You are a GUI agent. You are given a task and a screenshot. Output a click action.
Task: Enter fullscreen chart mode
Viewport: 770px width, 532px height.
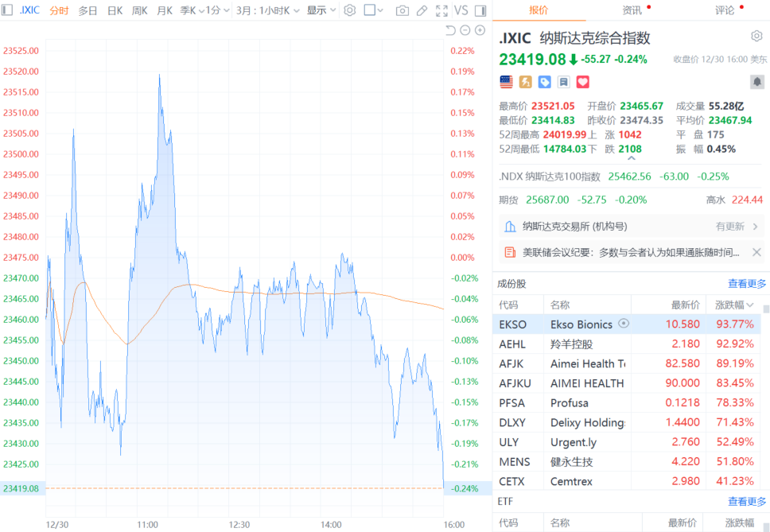(441, 10)
